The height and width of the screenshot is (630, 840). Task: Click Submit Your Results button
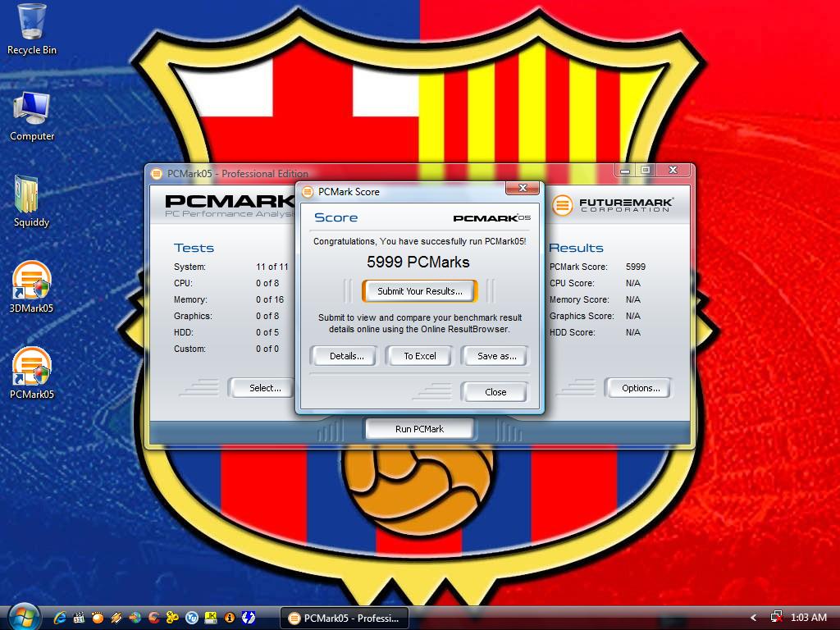pyautogui.click(x=419, y=291)
